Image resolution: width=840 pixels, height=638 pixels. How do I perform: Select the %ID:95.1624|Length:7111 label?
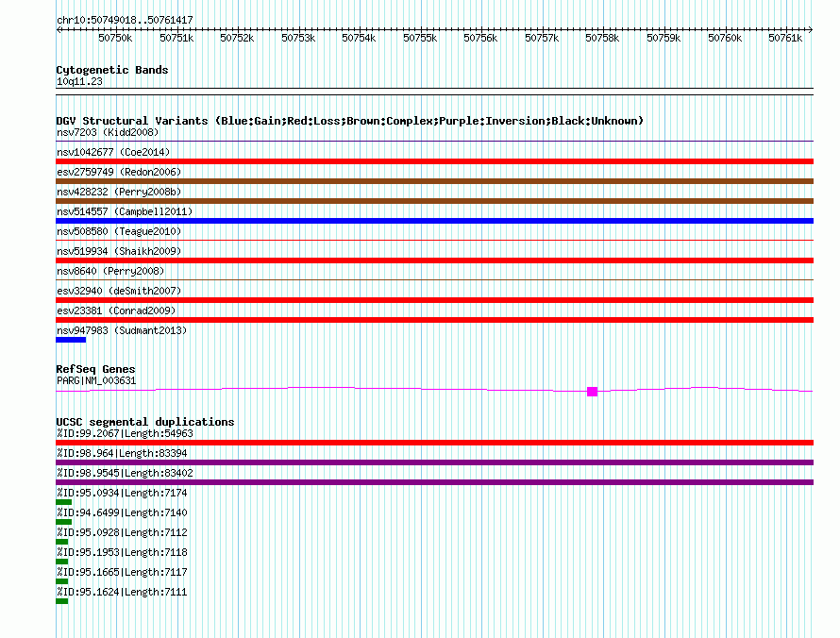tap(122, 592)
